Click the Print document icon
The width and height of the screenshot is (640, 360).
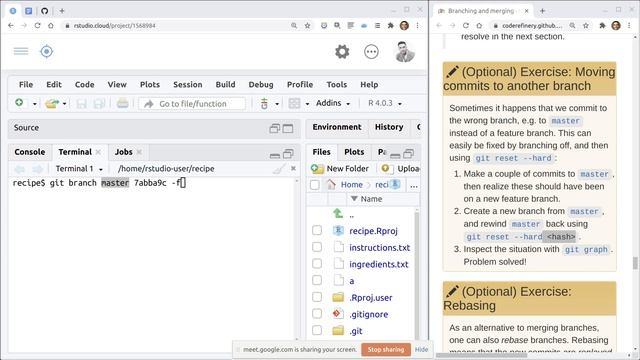[x=122, y=104]
